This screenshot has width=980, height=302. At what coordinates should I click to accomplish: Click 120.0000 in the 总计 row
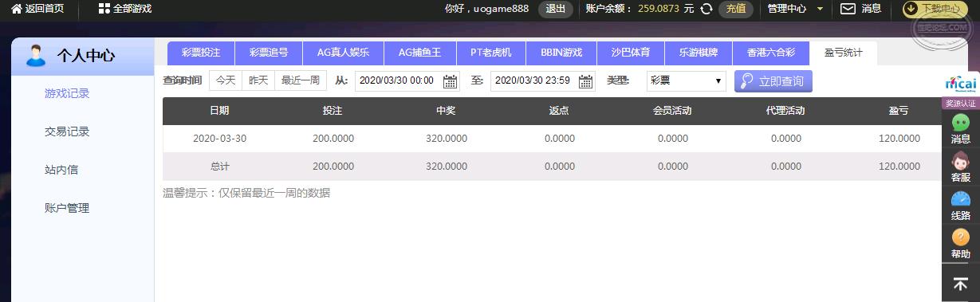point(899,167)
